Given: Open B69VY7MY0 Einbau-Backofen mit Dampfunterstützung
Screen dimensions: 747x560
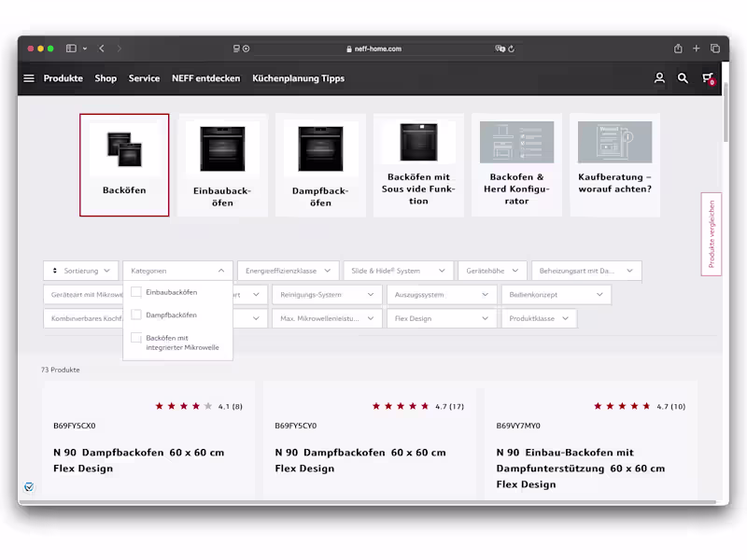Looking at the screenshot, I should [580, 469].
